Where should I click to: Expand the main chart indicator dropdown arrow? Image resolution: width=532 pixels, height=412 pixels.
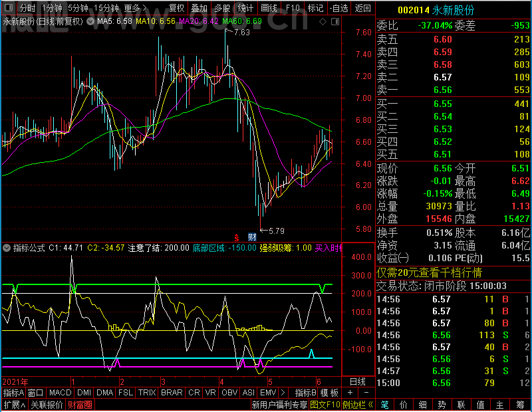[90, 22]
